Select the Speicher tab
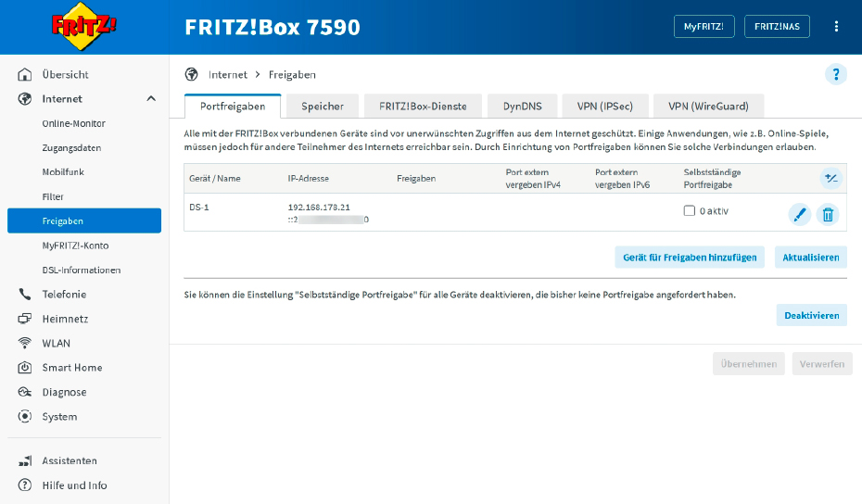Image resolution: width=862 pixels, height=504 pixels. 323,107
